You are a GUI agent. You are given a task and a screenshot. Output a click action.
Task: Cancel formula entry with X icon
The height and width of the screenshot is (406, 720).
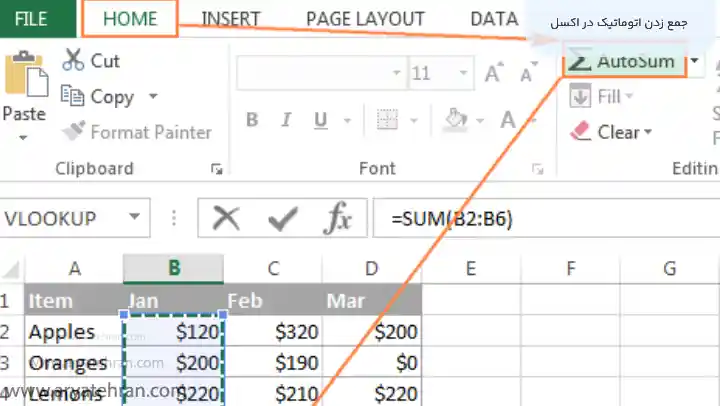pyautogui.click(x=228, y=219)
